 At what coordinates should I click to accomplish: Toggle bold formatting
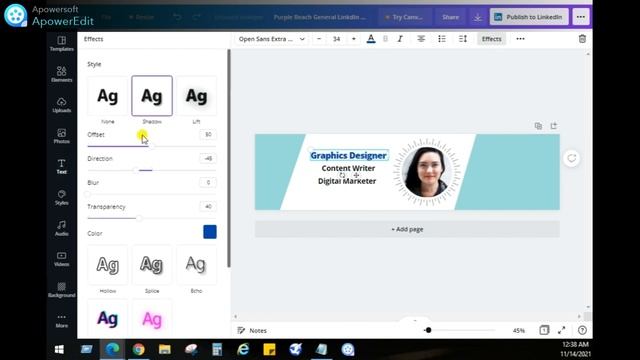385,39
